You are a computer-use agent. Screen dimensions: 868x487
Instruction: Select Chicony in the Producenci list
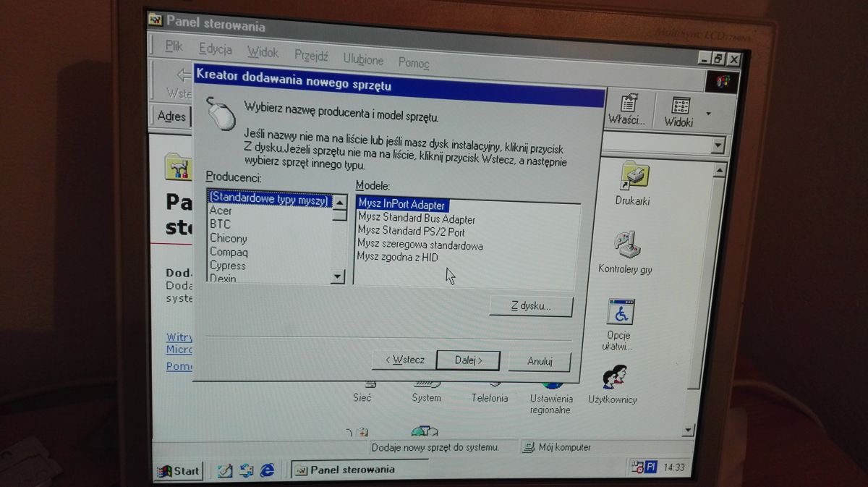click(x=229, y=238)
